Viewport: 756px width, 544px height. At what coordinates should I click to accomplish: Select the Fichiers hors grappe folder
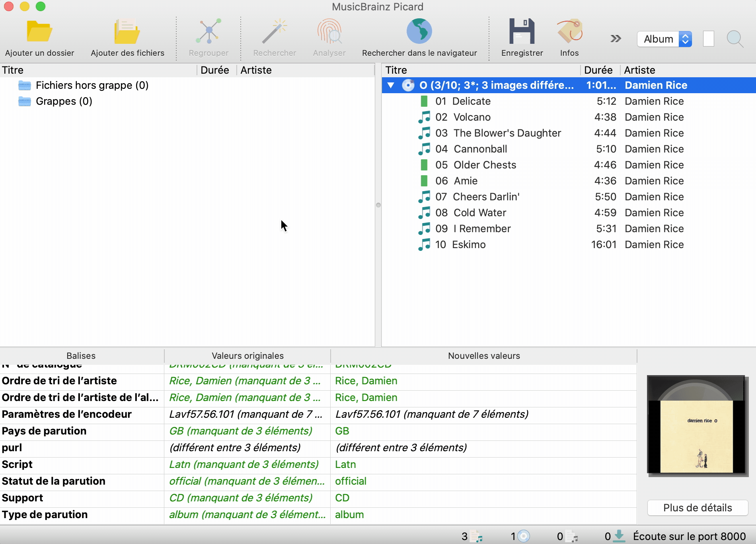[x=84, y=85]
